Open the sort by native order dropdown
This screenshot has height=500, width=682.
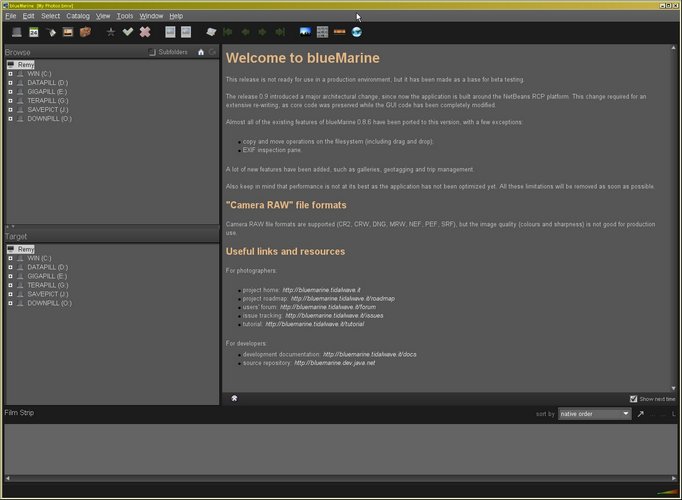pos(594,413)
